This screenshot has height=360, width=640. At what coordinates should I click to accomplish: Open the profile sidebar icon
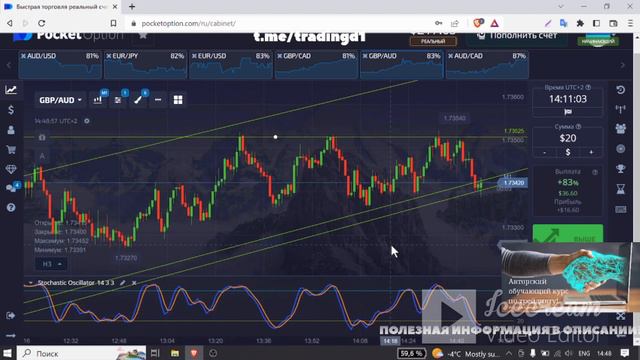coord(11,130)
